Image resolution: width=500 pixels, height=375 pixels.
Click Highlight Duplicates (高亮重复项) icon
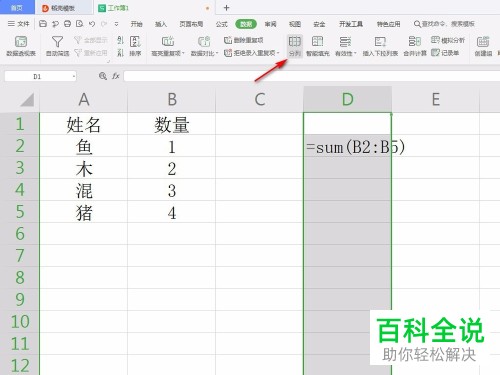(167, 42)
